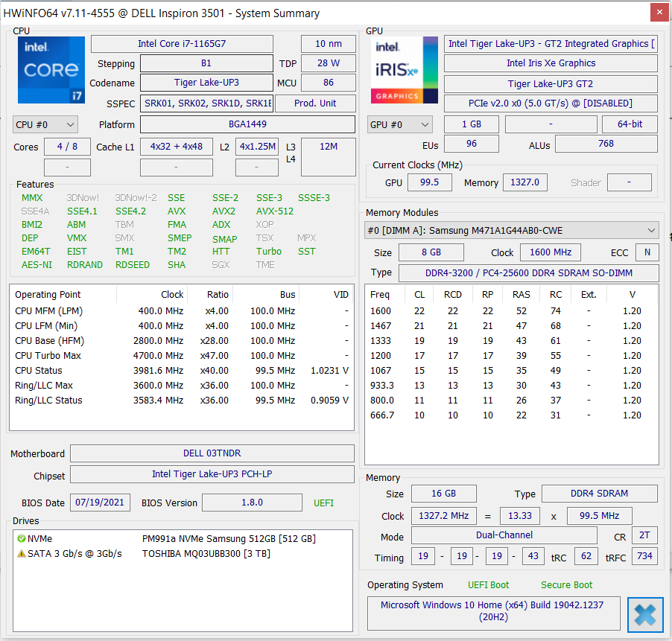
Task: Select the 666.7 frequency timing row
Action: tap(511, 415)
